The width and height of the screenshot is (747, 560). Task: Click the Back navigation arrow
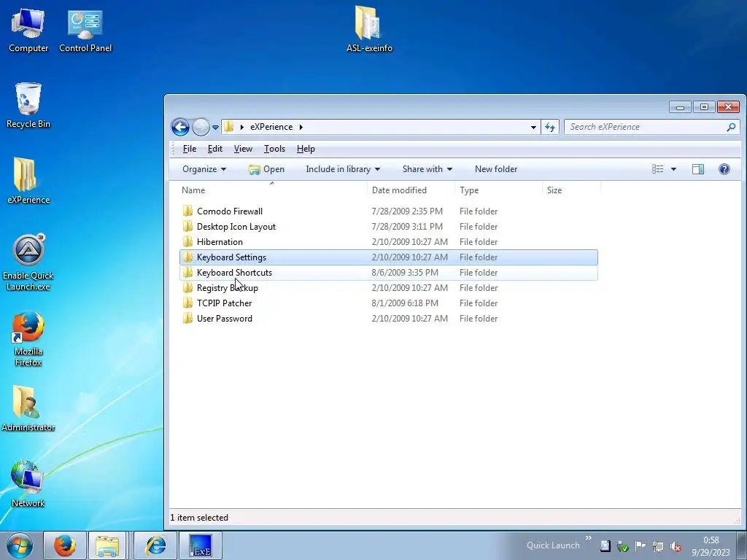click(x=181, y=127)
